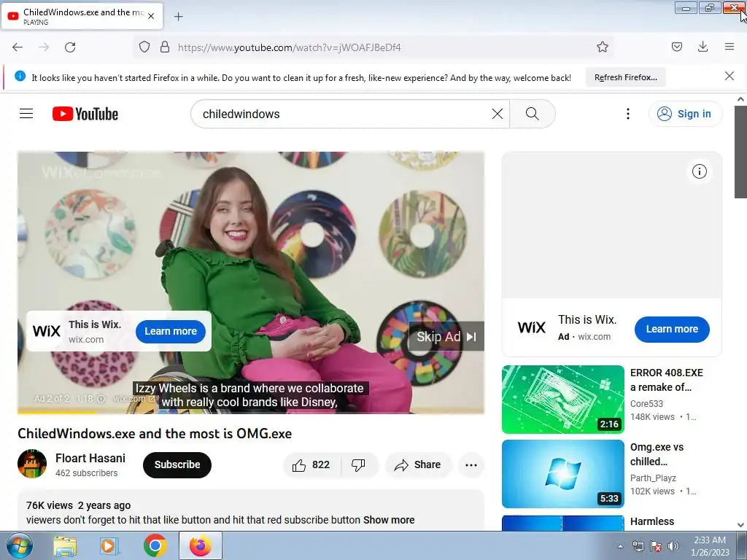Open a new tab with plus button
The width and height of the screenshot is (747, 560).
click(178, 17)
